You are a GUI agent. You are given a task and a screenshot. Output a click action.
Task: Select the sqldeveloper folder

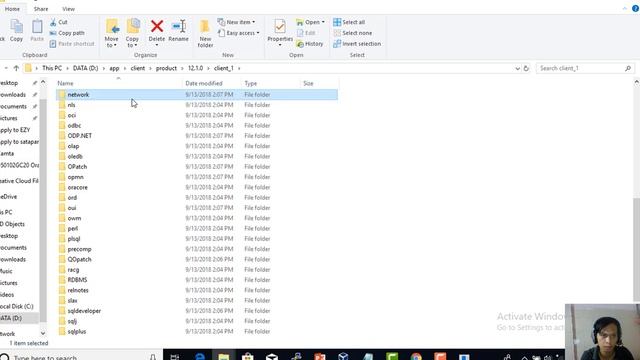pos(84,311)
